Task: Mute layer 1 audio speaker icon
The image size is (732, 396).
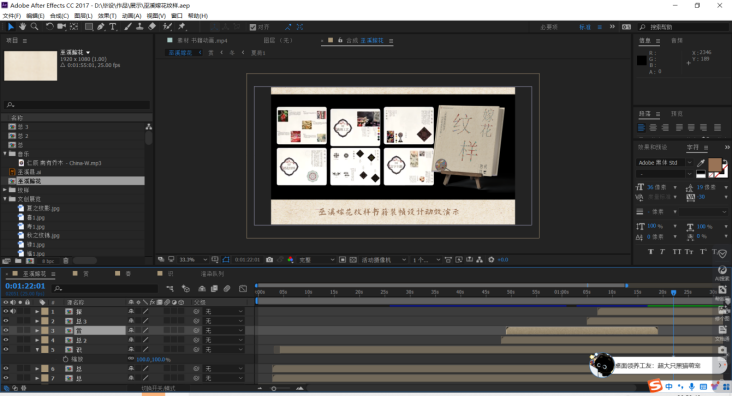Action: tap(13, 311)
